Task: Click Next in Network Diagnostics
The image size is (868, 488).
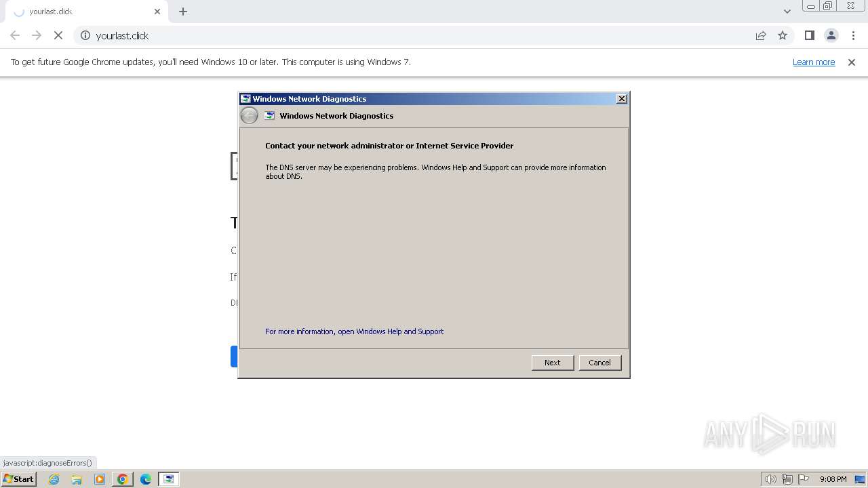Action: click(553, 363)
